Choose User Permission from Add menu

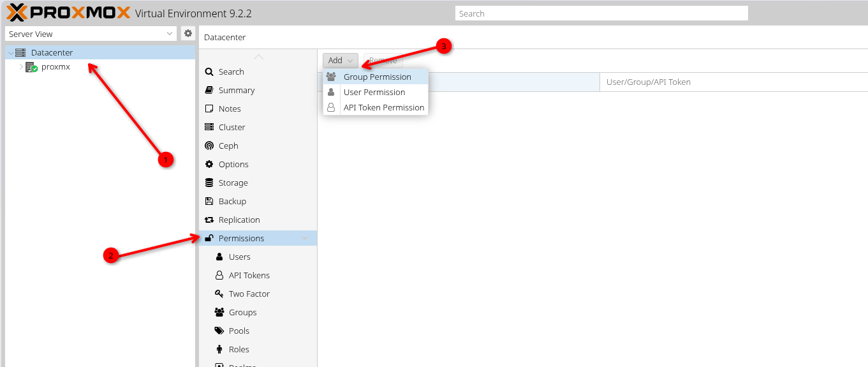(375, 93)
